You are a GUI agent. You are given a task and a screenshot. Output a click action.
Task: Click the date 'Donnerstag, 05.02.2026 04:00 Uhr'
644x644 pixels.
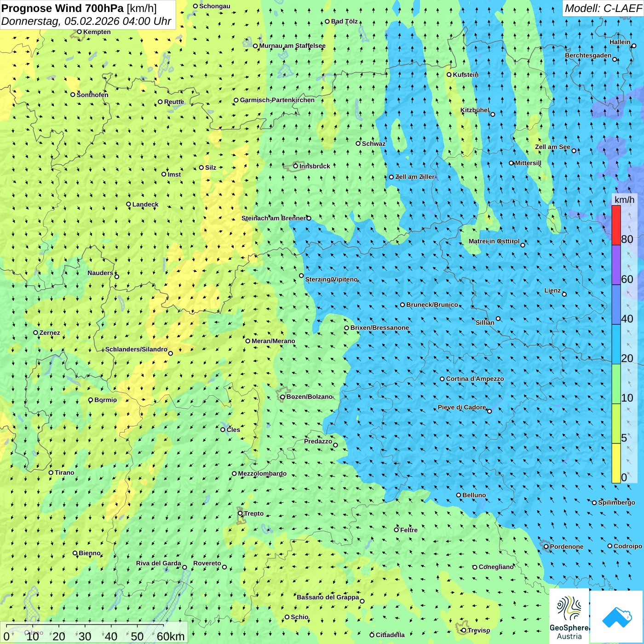[86, 21]
